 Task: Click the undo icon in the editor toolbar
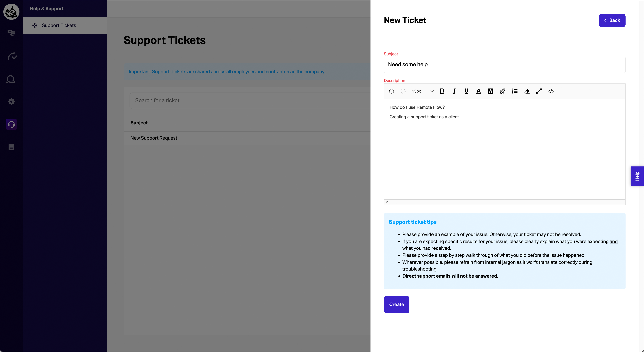click(391, 91)
